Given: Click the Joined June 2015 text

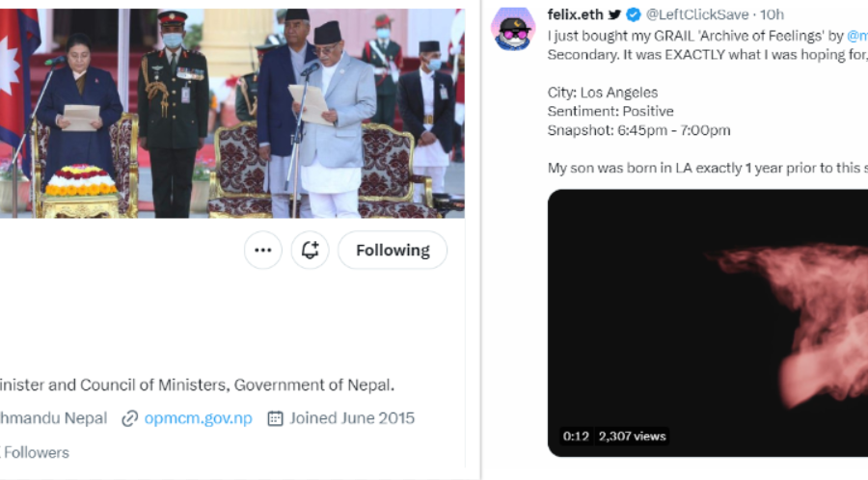Looking at the screenshot, I should 351,418.
